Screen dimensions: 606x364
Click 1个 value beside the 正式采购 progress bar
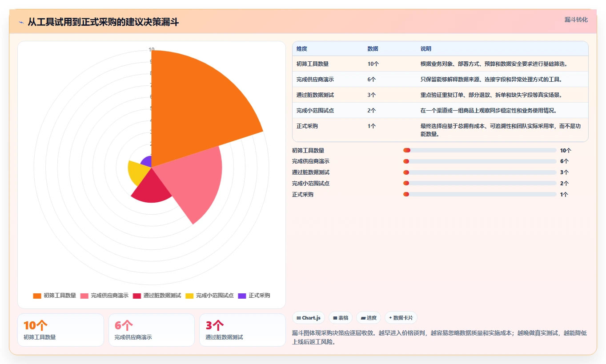[x=564, y=194]
